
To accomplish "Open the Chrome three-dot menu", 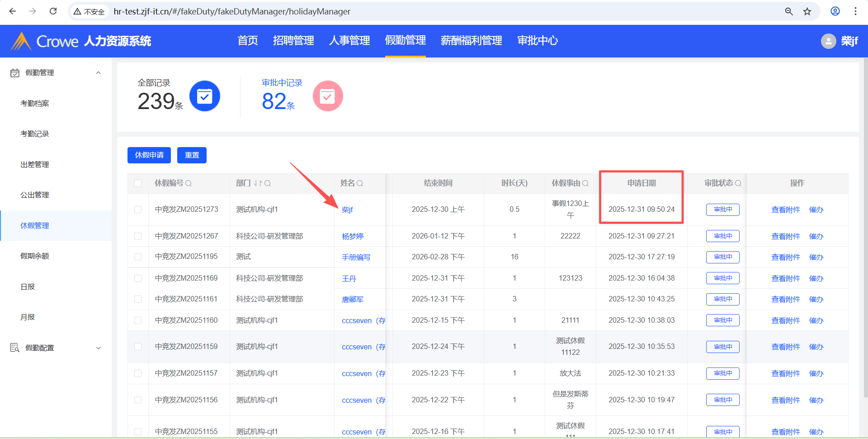I will pyautogui.click(x=855, y=11).
